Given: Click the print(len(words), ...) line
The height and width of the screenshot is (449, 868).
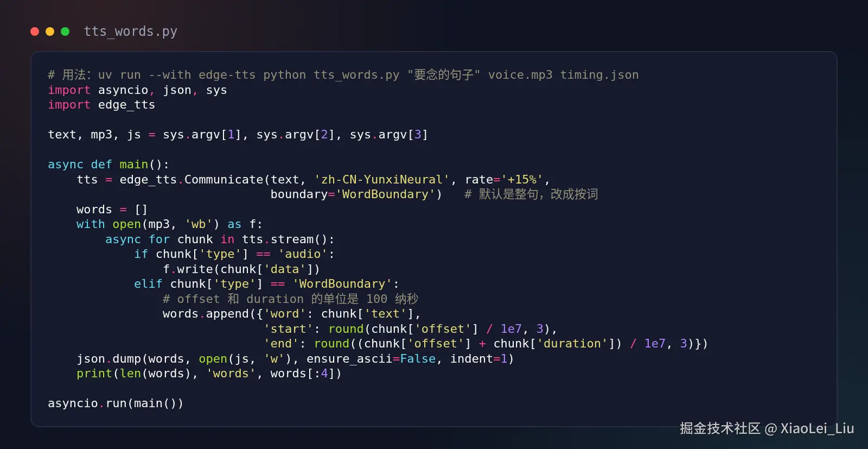Looking at the screenshot, I should pos(209,374).
